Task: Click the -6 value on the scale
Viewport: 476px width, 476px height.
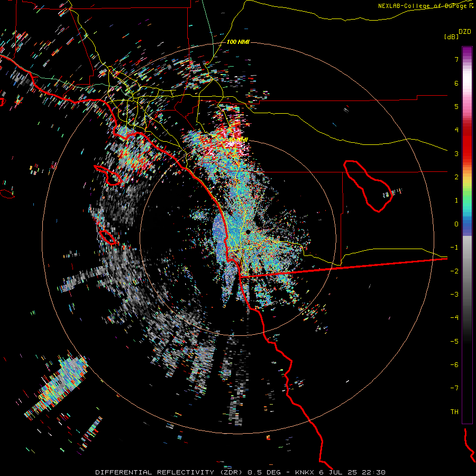Action: click(x=454, y=365)
